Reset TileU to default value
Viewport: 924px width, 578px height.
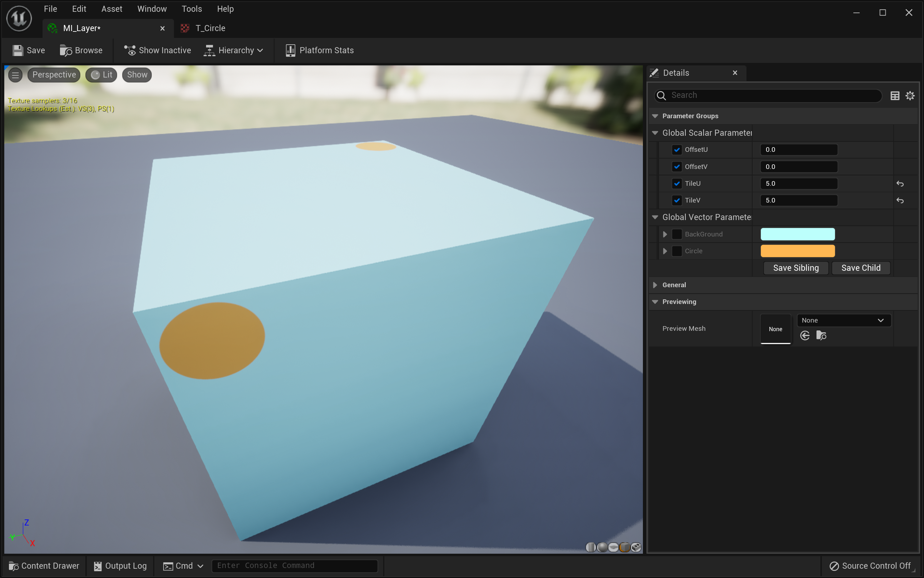pyautogui.click(x=900, y=184)
